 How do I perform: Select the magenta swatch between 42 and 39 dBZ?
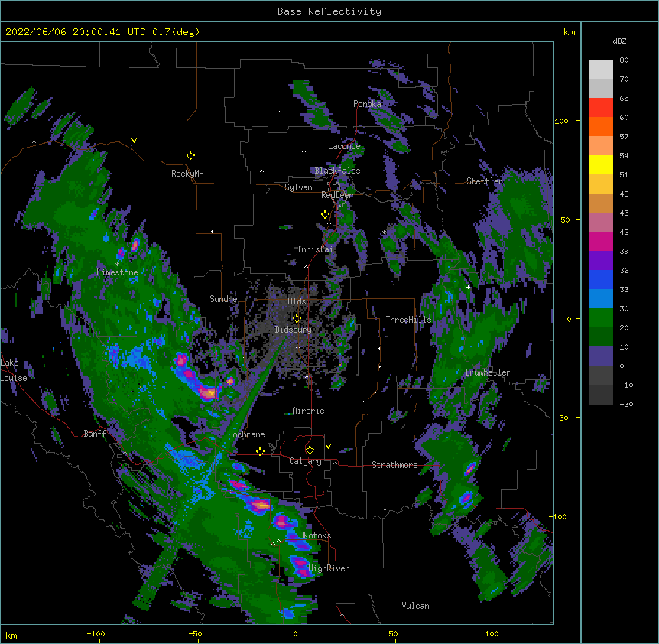[601, 241]
